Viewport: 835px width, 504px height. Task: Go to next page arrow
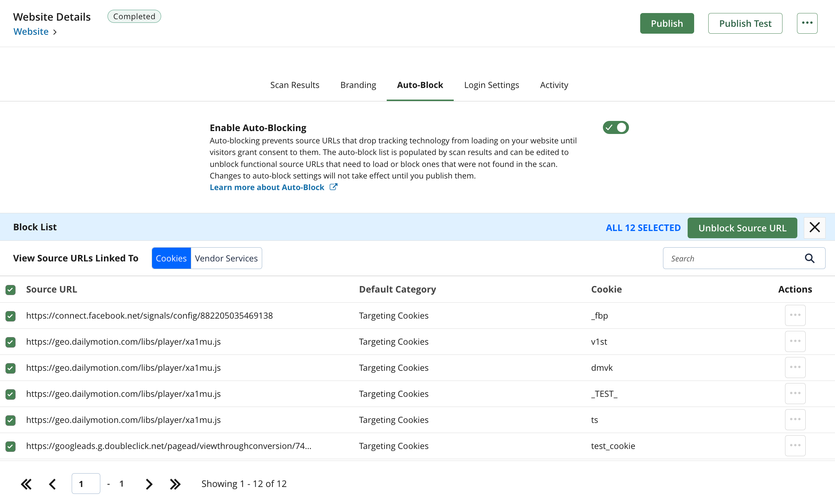[149, 484]
